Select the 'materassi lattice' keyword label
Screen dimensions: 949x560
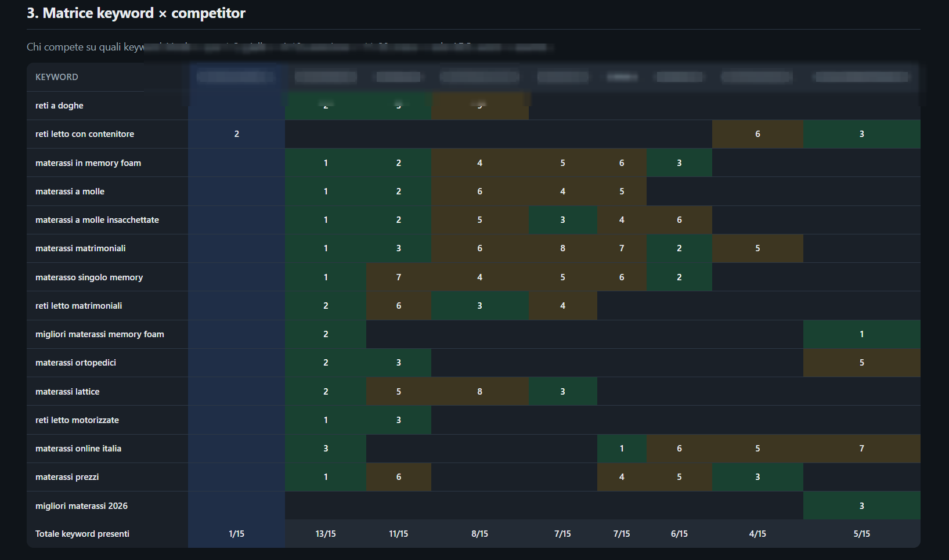pyautogui.click(x=67, y=392)
